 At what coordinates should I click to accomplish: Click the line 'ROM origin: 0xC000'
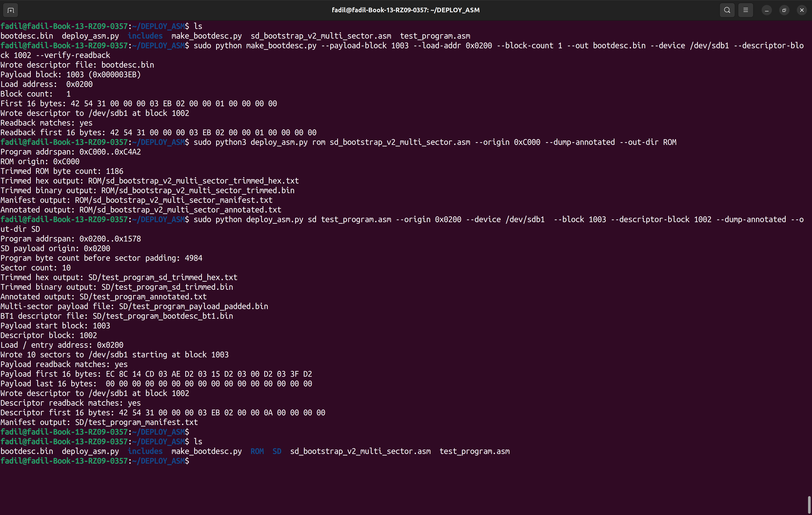click(40, 162)
